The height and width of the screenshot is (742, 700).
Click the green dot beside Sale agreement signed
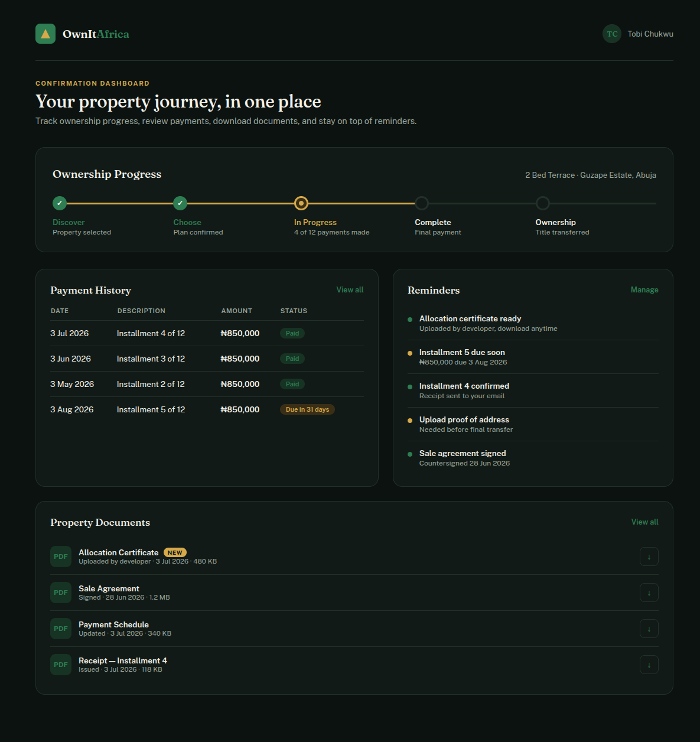[x=410, y=454]
